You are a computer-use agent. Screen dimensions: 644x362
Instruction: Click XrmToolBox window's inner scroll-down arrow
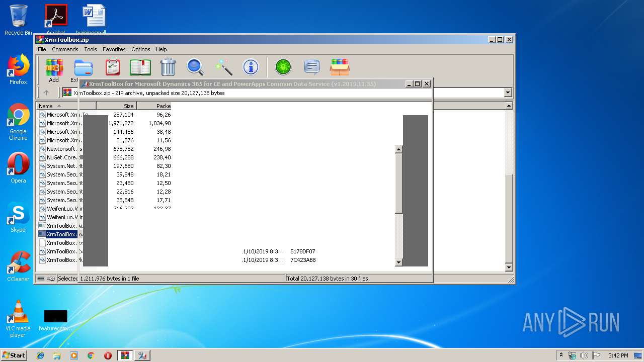(399, 262)
